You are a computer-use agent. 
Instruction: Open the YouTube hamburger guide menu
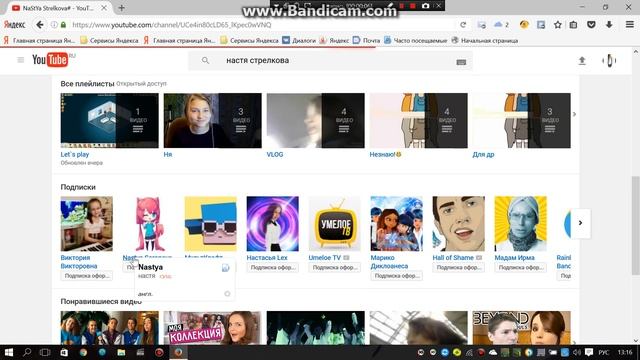pos(21,60)
